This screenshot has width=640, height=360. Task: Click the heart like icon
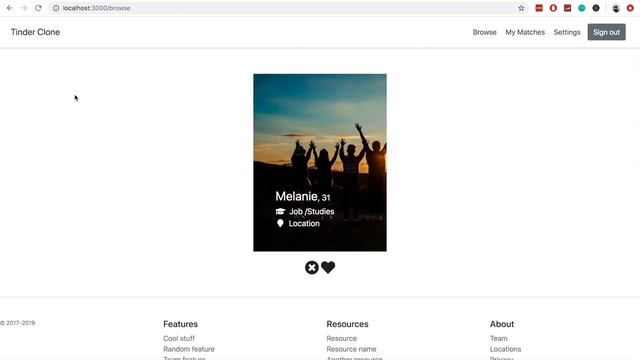click(328, 267)
